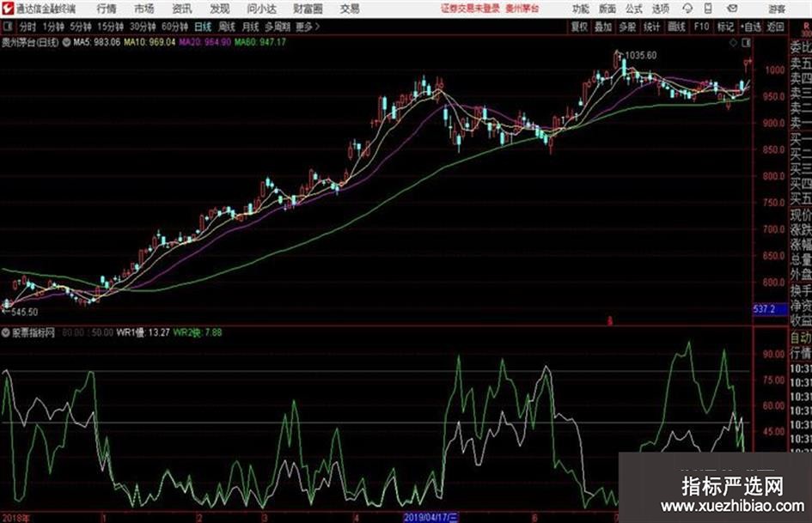
Task: Click the 90.00 indicator-axis label
Action: pos(773,354)
